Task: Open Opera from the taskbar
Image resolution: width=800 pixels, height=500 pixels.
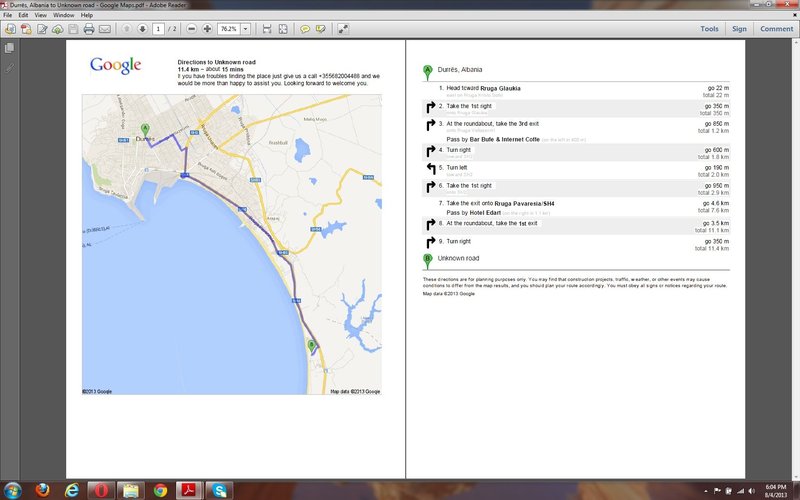Action: pyautogui.click(x=101, y=491)
